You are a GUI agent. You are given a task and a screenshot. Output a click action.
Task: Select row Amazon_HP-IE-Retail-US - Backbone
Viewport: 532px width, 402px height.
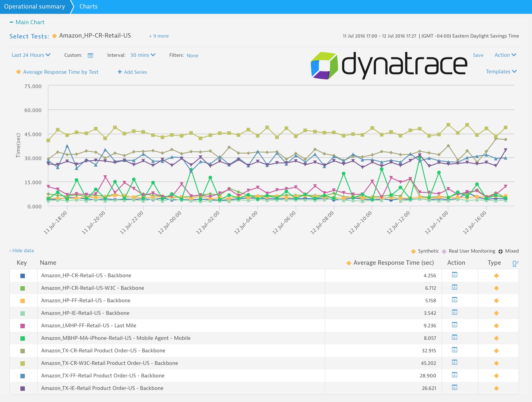(x=264, y=313)
